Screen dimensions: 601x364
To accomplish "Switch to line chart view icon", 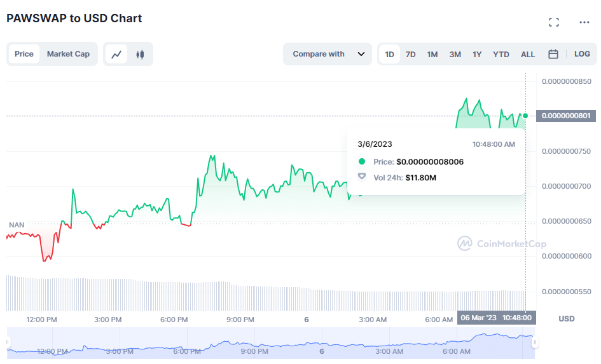I will tap(116, 55).
